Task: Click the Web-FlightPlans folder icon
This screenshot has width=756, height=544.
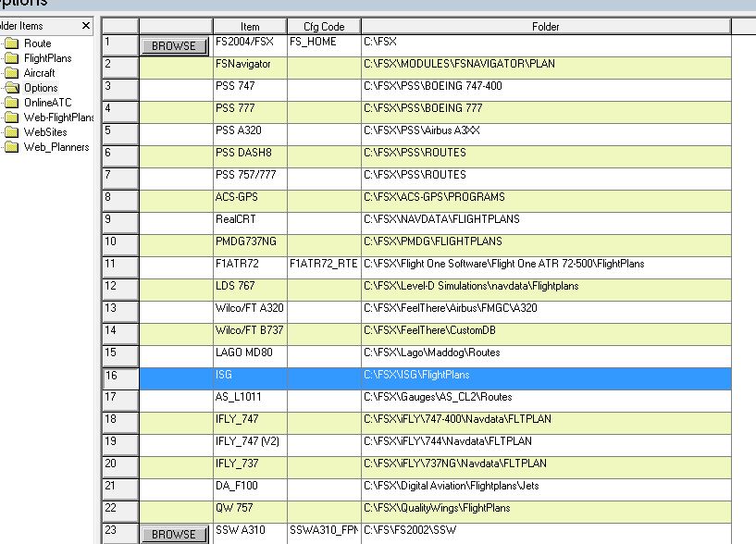Action: (12, 117)
